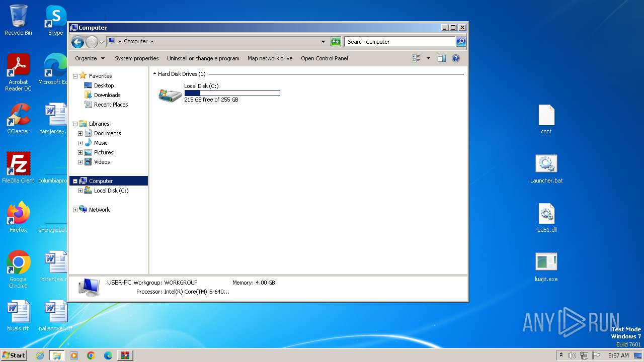644x362 pixels.
Task: Select Firefox desktop shortcut
Action: point(18,217)
